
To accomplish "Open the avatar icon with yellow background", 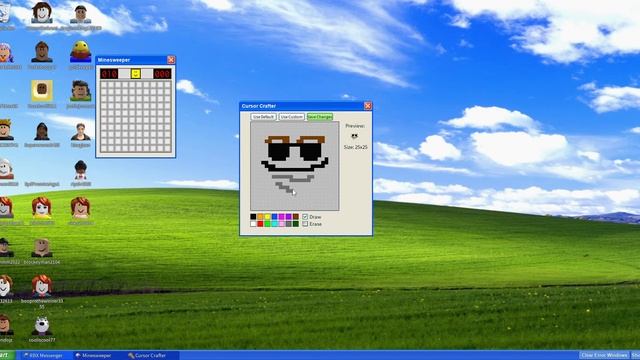I will pos(42,91).
